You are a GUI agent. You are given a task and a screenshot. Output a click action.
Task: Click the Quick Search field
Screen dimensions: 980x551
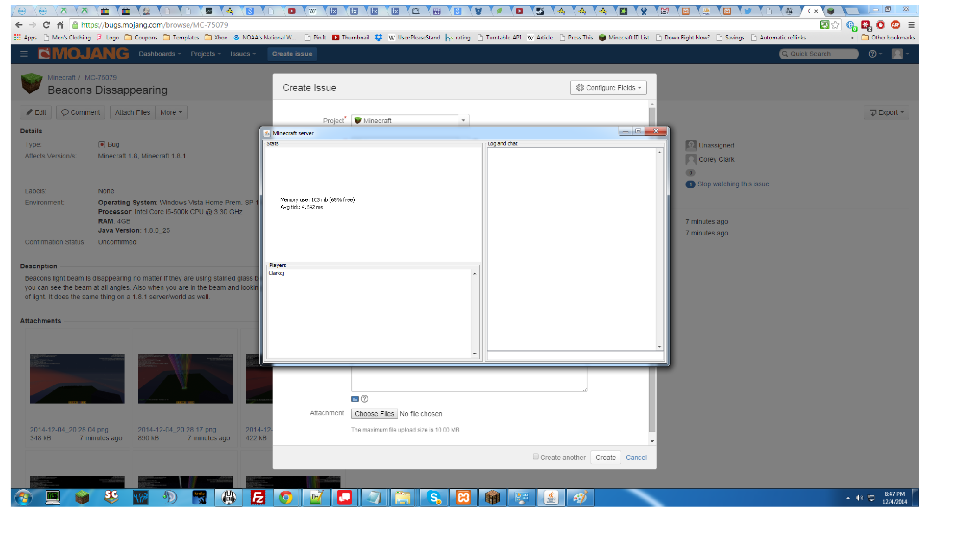click(x=819, y=54)
